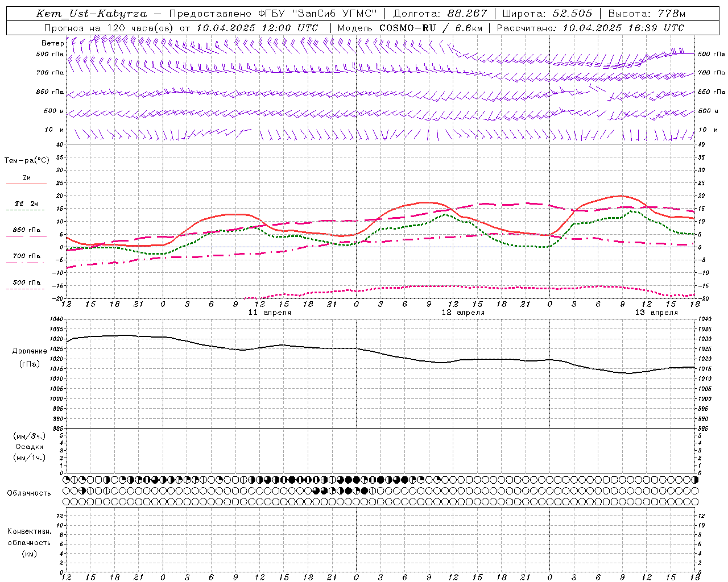Click the Давление pressure panel label
The image size is (728, 582).
click(x=30, y=351)
